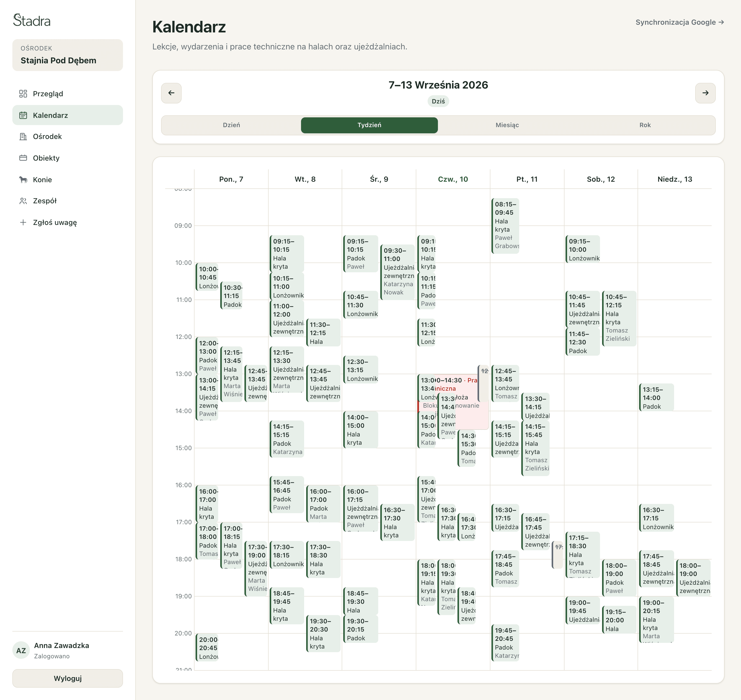Switch to Dzień view
741x700 pixels.
tap(231, 125)
